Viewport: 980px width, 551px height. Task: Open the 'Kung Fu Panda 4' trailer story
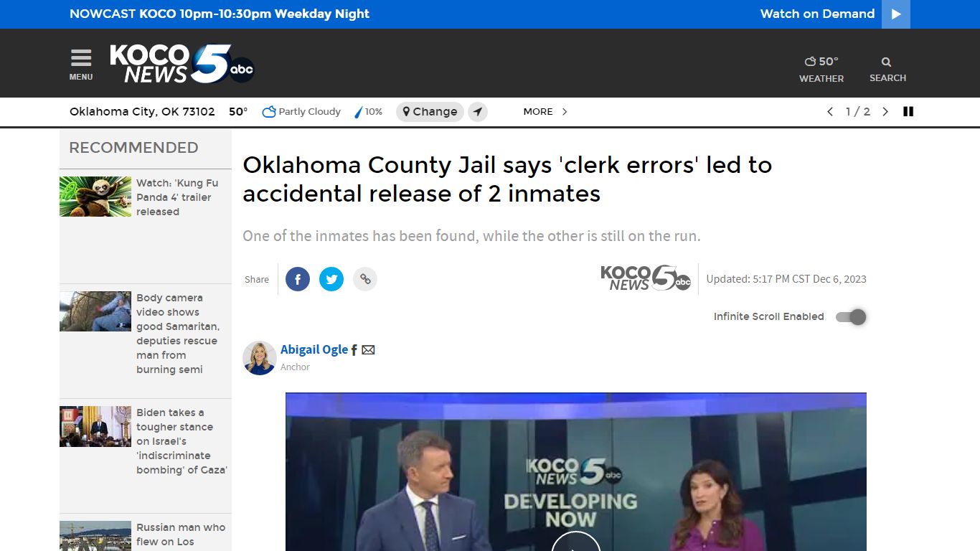point(177,197)
